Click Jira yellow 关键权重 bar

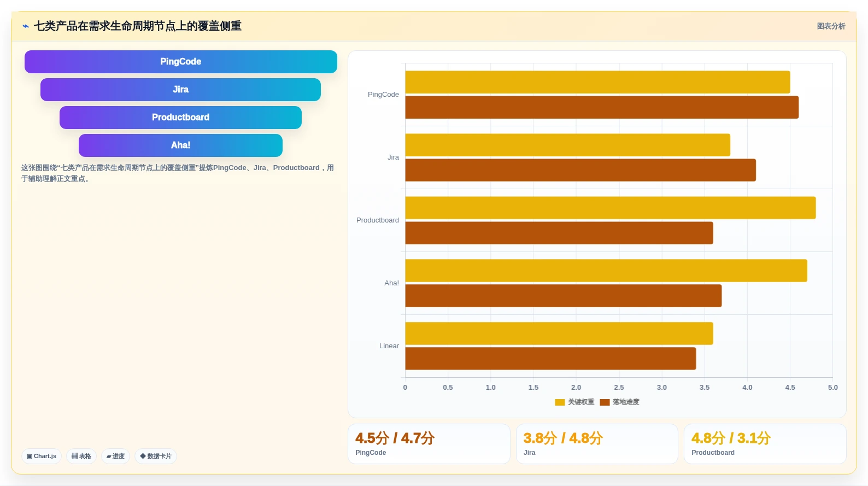click(567, 145)
